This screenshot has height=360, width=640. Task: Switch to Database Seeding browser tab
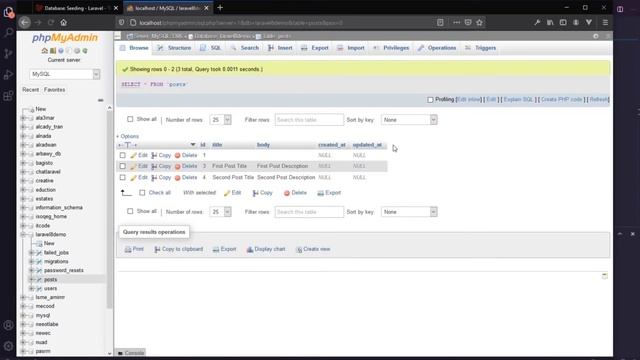point(75,8)
